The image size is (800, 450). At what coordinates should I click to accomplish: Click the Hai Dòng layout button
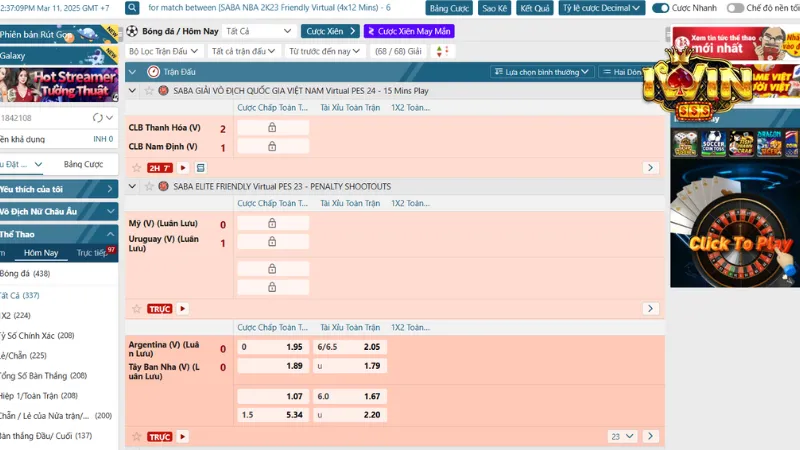coord(622,72)
